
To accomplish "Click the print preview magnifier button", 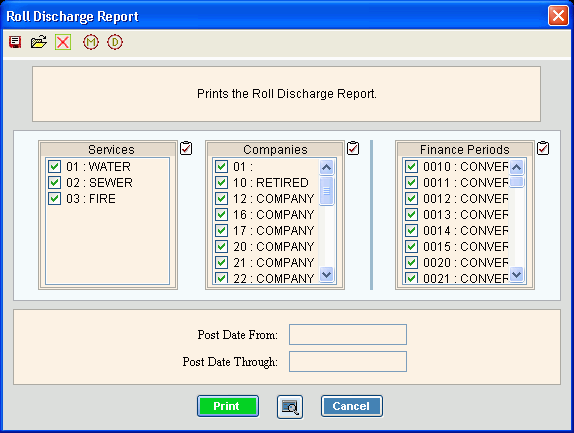I will (290, 407).
